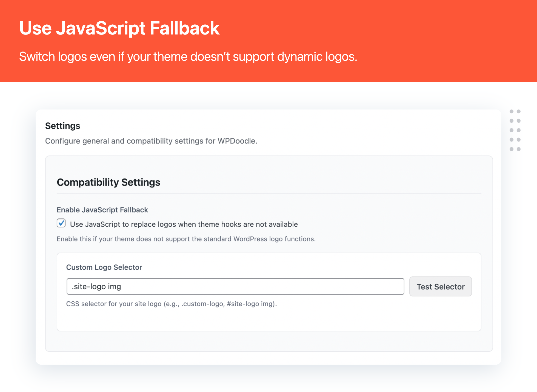
Task: Click the 'Enable this if your theme' help text
Action: pos(186,239)
